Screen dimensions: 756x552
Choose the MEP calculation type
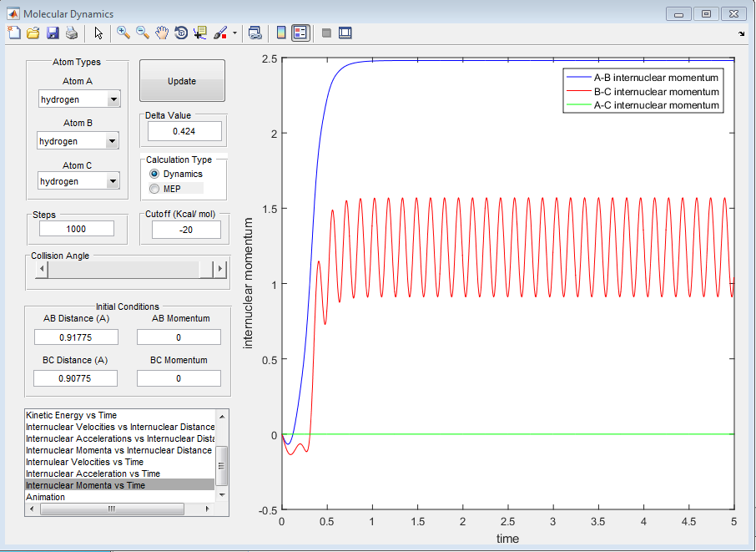[x=154, y=189]
